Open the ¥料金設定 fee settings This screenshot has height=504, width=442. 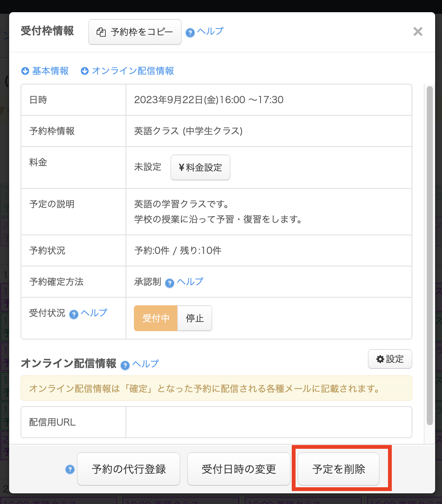[200, 167]
